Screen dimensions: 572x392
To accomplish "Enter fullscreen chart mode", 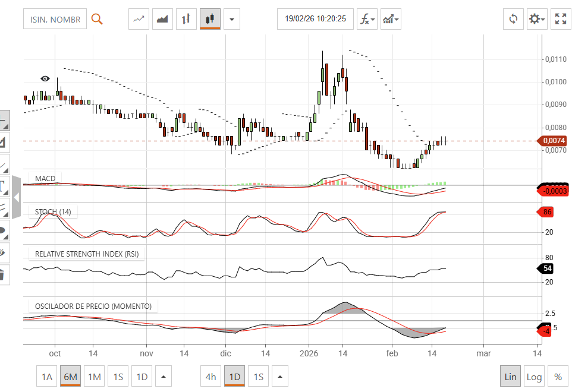I will tap(561, 19).
